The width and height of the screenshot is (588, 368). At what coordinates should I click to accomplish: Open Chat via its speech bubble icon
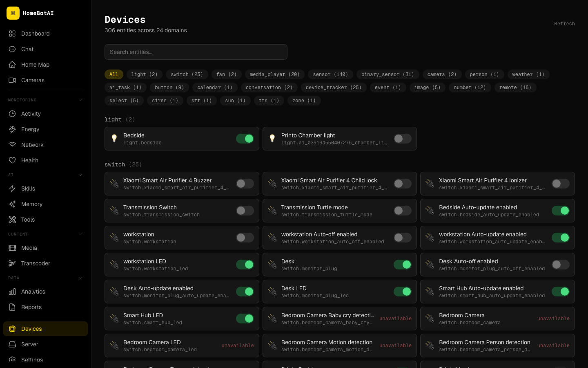coord(12,49)
